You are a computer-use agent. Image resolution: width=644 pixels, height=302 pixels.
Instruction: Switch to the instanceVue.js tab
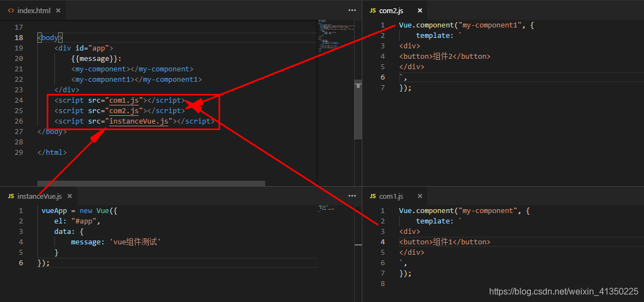(x=40, y=196)
